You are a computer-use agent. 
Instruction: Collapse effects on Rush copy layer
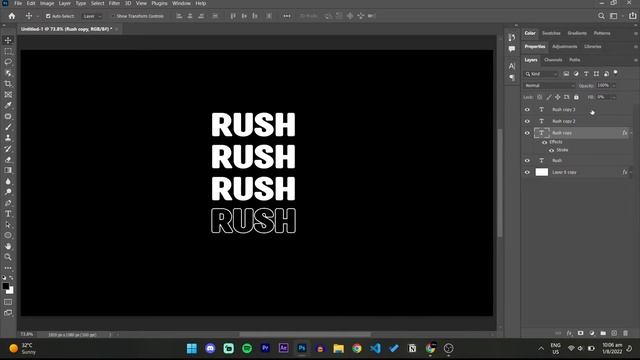631,133
